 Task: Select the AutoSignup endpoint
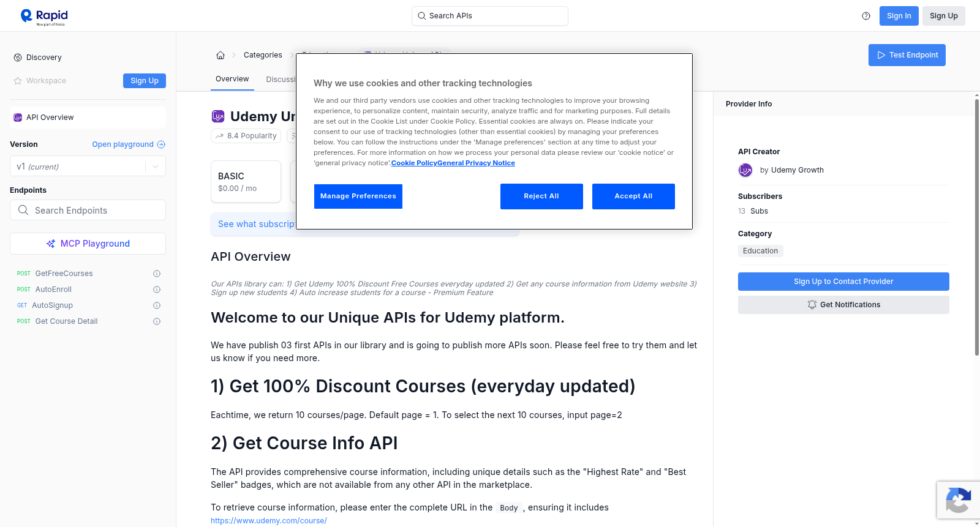tap(52, 305)
